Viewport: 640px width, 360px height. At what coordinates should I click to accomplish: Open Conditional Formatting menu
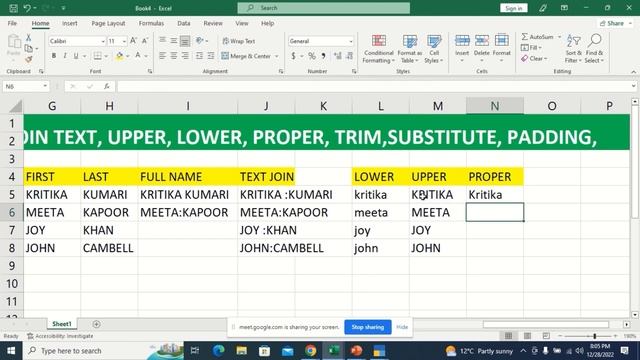(x=379, y=49)
